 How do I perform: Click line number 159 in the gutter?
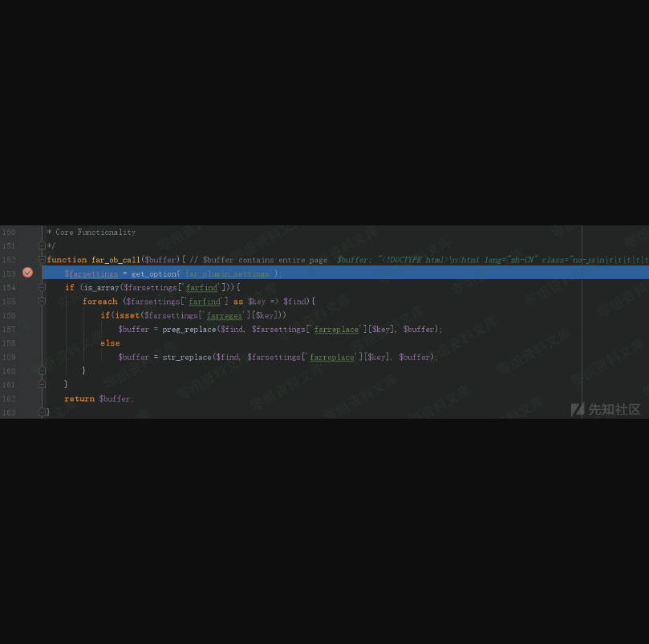click(9, 357)
